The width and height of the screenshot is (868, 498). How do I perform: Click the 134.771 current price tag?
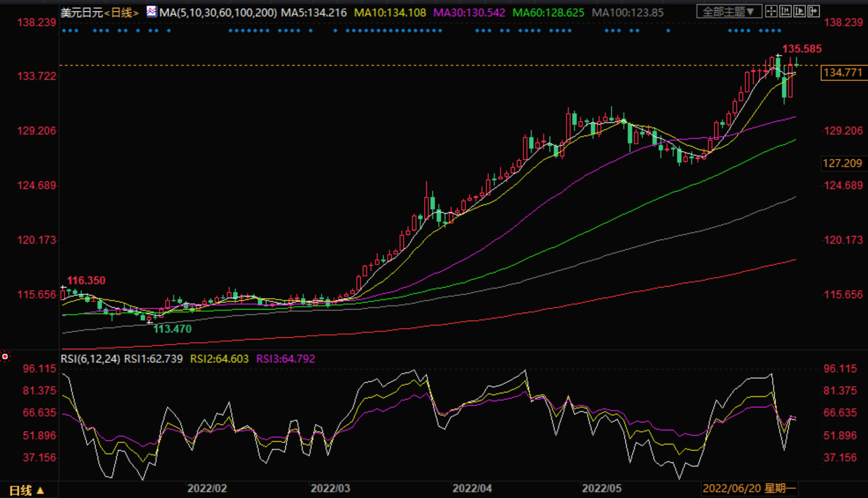[843, 73]
